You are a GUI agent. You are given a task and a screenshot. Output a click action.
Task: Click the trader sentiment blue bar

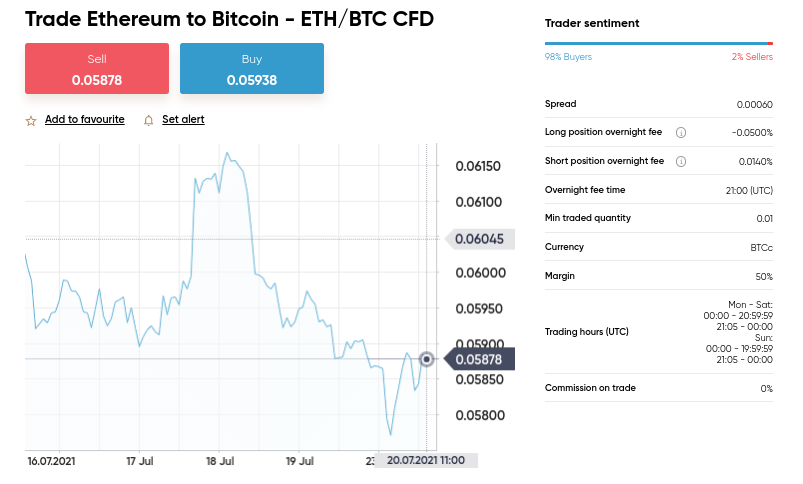click(657, 44)
